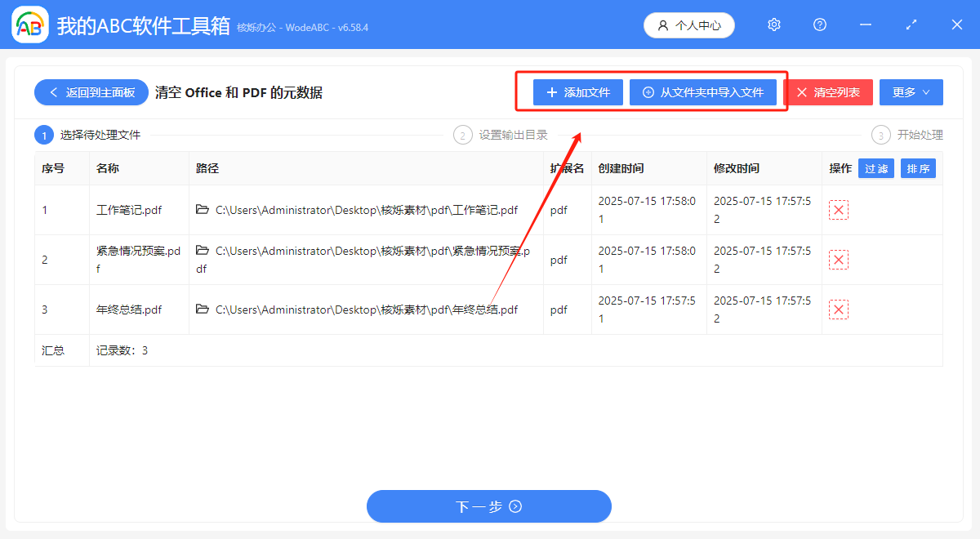Click the 过滤 filter button
This screenshot has height=539, width=980.
click(x=876, y=168)
